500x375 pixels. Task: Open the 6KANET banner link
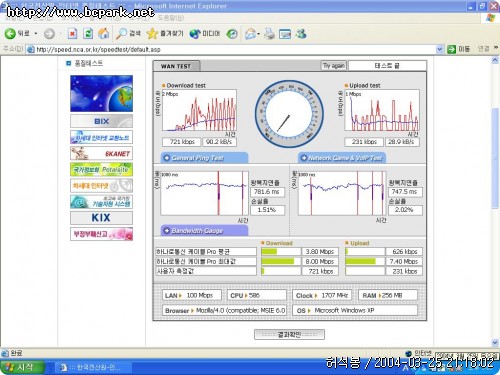(101, 153)
